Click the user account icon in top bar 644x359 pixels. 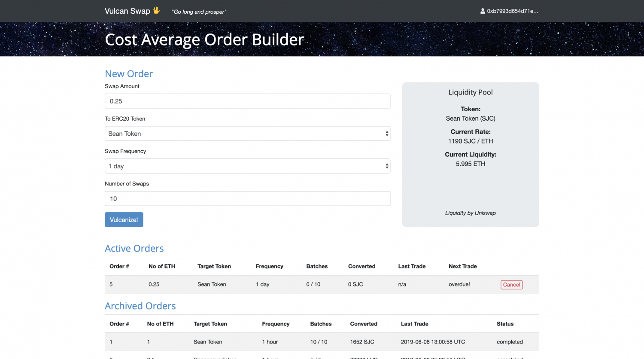(483, 11)
